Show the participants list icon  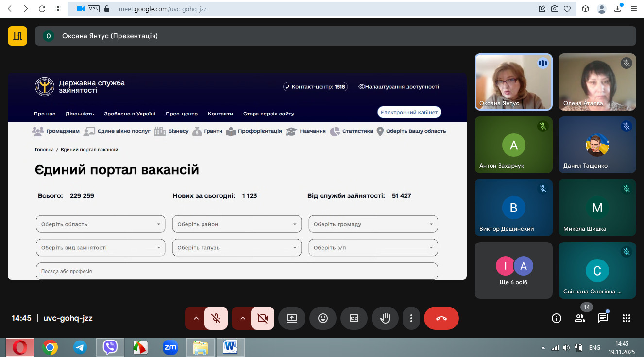click(x=580, y=318)
